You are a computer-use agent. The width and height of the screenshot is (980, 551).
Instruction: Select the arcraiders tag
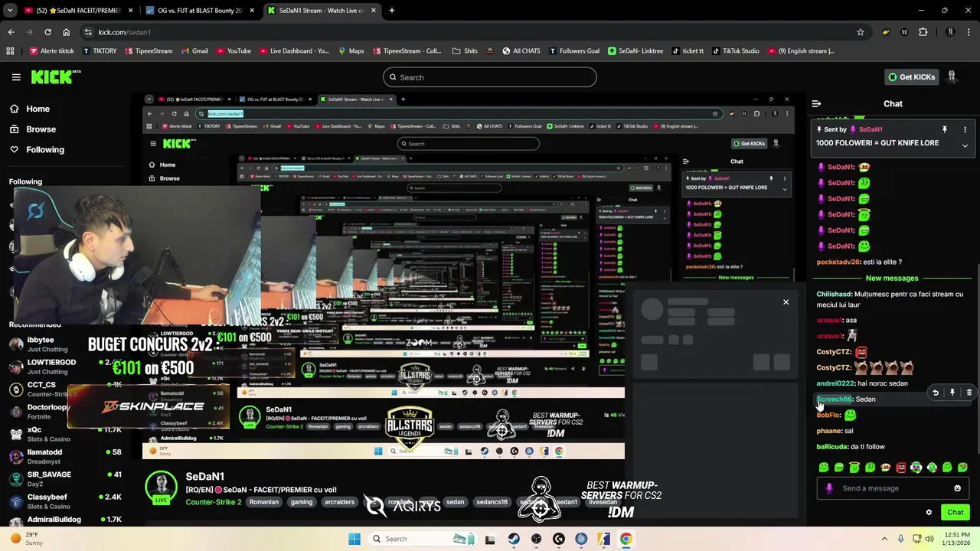point(339,502)
